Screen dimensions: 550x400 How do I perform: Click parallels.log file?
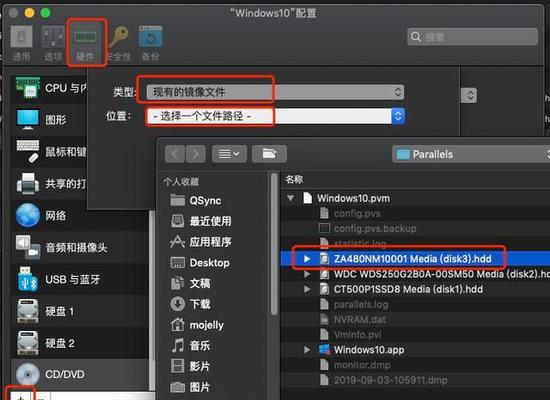pyautogui.click(x=415, y=304)
